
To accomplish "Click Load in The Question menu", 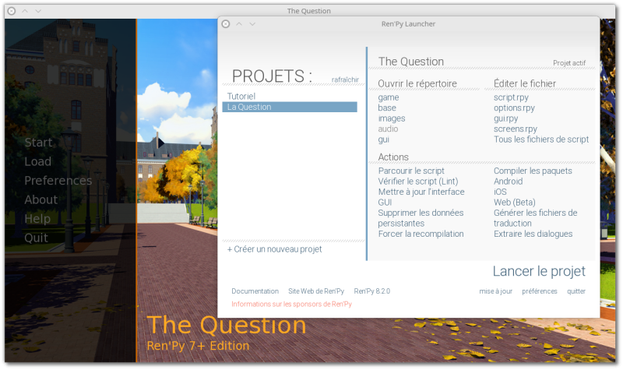I will click(x=38, y=162).
